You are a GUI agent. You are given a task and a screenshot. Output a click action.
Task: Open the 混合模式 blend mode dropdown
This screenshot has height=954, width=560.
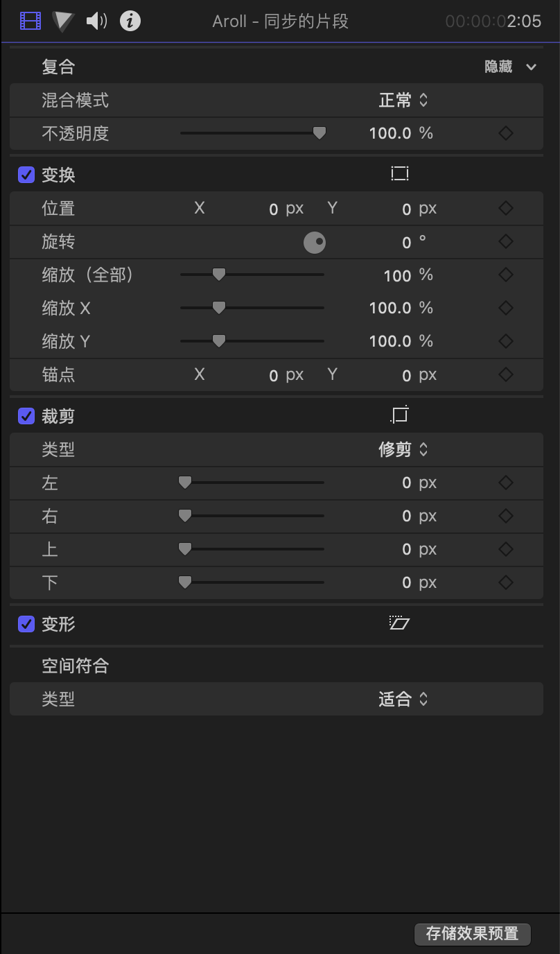pyautogui.click(x=403, y=101)
